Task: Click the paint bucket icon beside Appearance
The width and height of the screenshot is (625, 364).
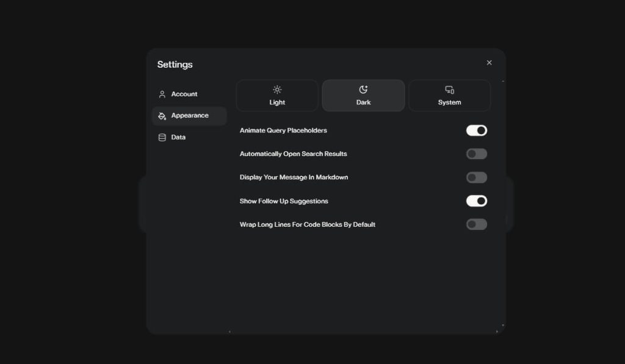Action: pyautogui.click(x=162, y=116)
